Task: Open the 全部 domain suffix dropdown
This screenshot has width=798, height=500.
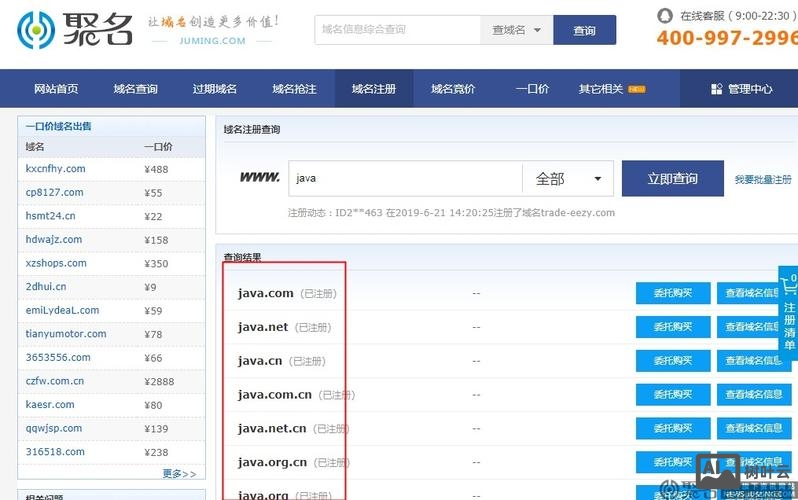Action: click(567, 179)
